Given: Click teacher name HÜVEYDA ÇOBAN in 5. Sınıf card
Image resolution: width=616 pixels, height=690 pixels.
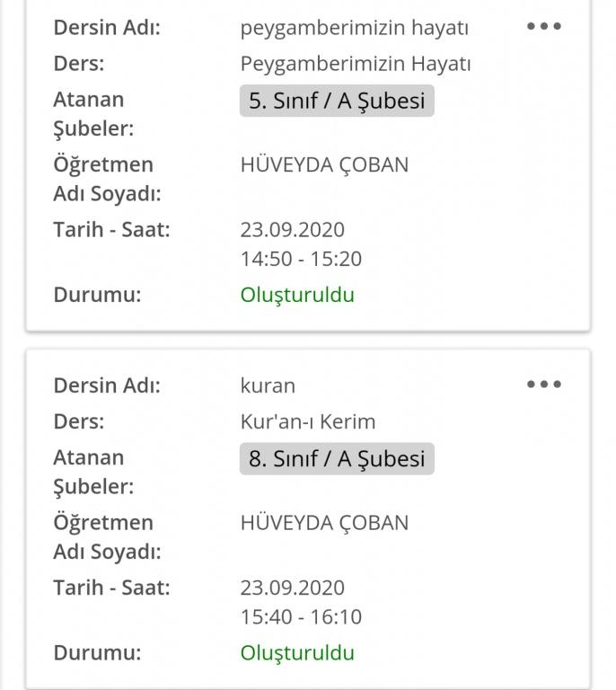Looking at the screenshot, I should pyautogui.click(x=324, y=164).
